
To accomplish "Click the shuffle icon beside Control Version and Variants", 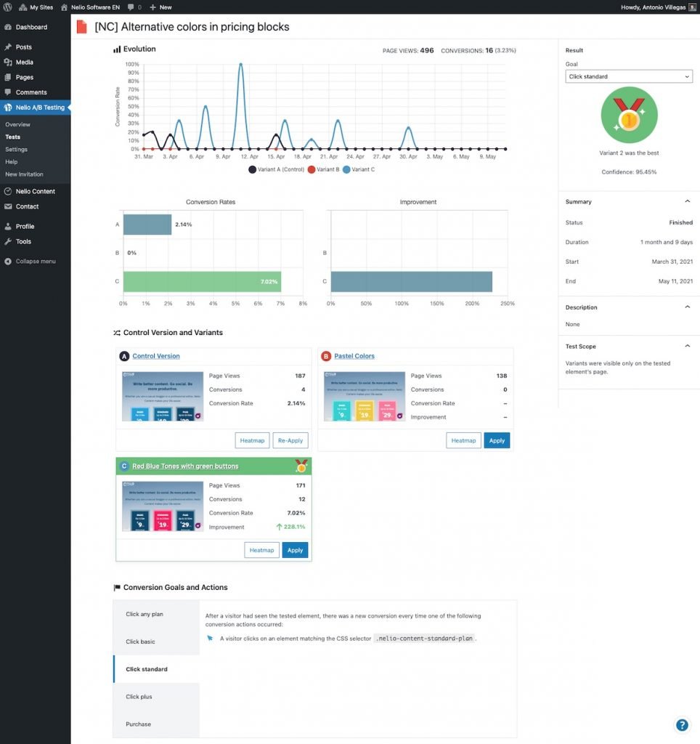I will pyautogui.click(x=117, y=333).
